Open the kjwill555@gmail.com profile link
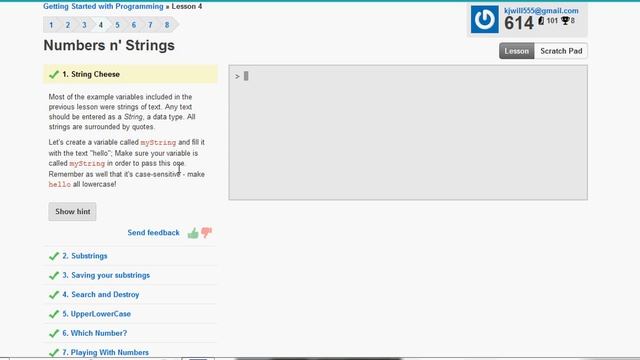 pos(541,11)
